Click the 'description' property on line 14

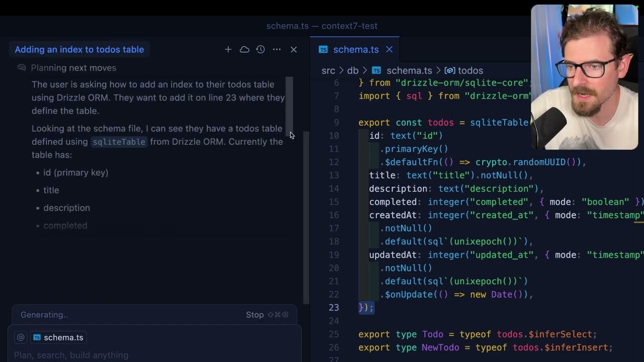point(398,189)
